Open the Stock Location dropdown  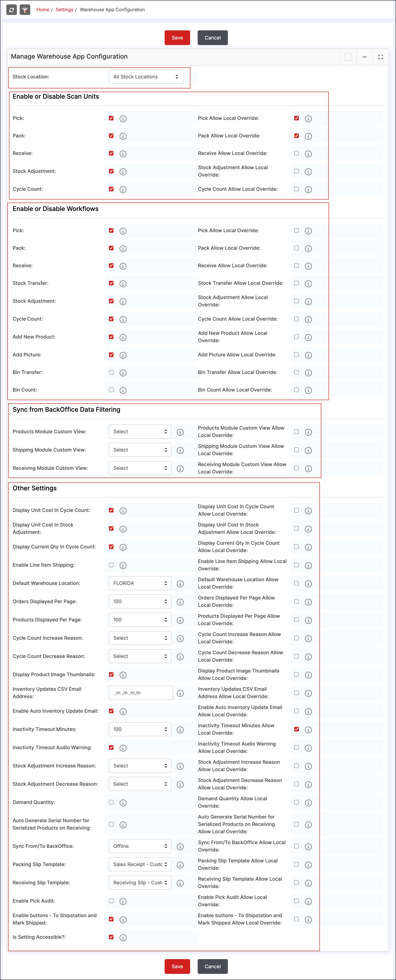pos(146,77)
